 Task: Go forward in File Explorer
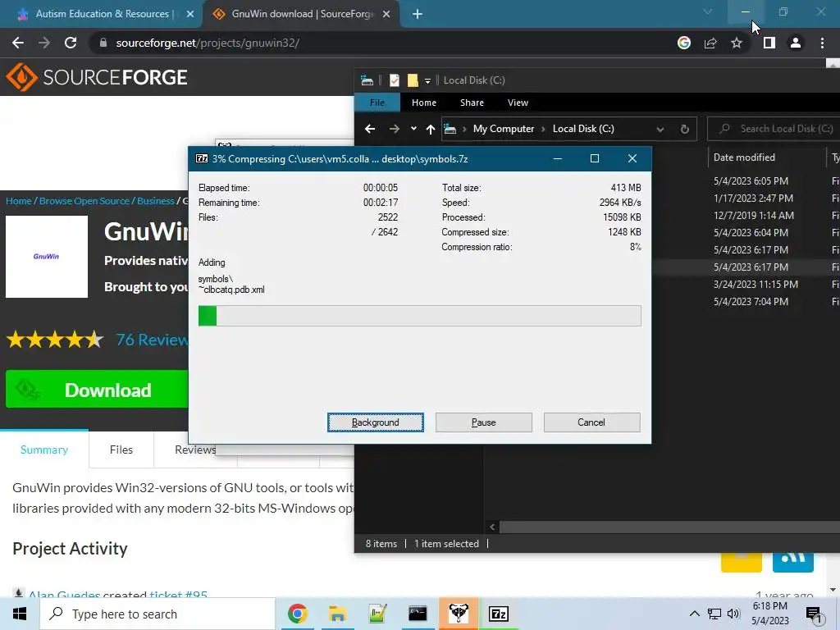click(x=395, y=129)
